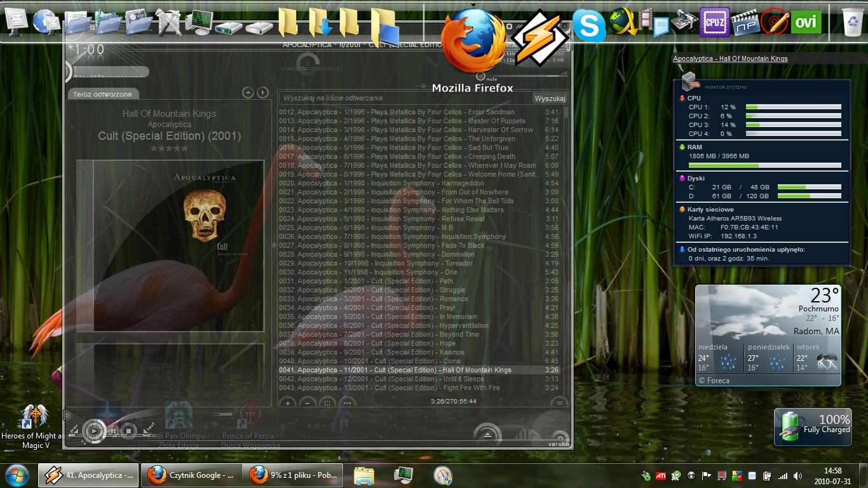Image resolution: width=868 pixels, height=488 pixels.
Task: Open the globe network icon in dock
Action: click(47, 23)
